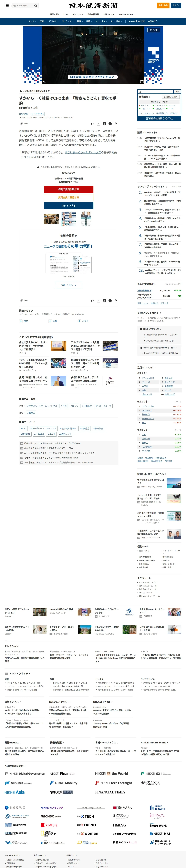Expand the 速報 nav dropdown
Screen dimensions: 186x868
43,21
